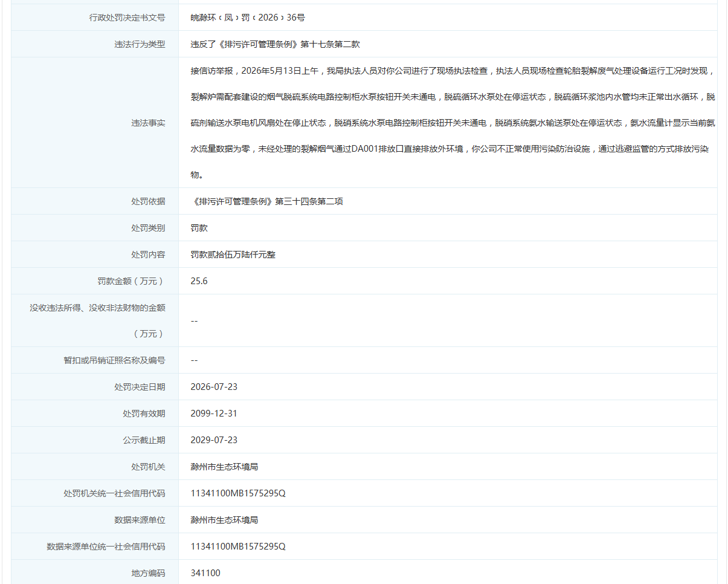The width and height of the screenshot is (728, 584).
Task: Click the 处罚机关统一社会信用代码 label
Action: point(114,493)
